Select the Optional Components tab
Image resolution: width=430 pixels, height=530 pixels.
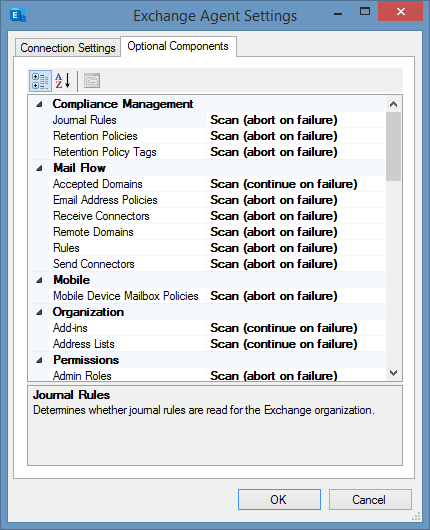pos(178,46)
